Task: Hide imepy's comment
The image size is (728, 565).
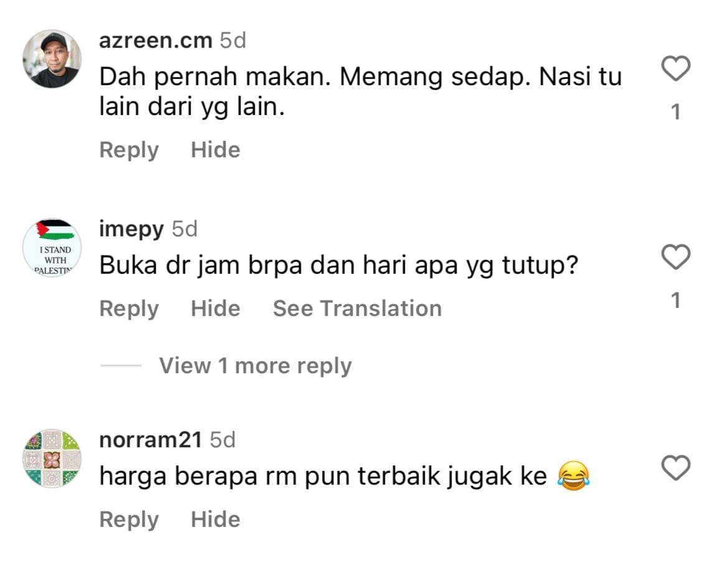Action: coord(215,309)
